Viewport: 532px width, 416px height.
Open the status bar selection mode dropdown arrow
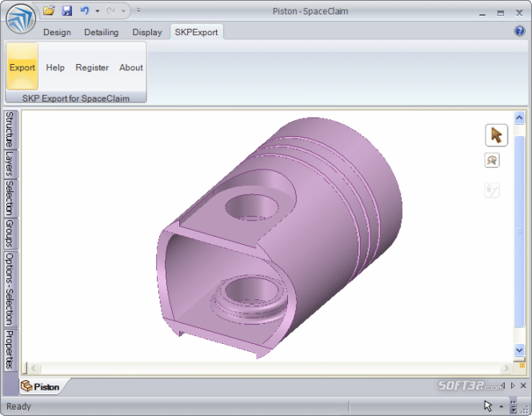(501, 406)
